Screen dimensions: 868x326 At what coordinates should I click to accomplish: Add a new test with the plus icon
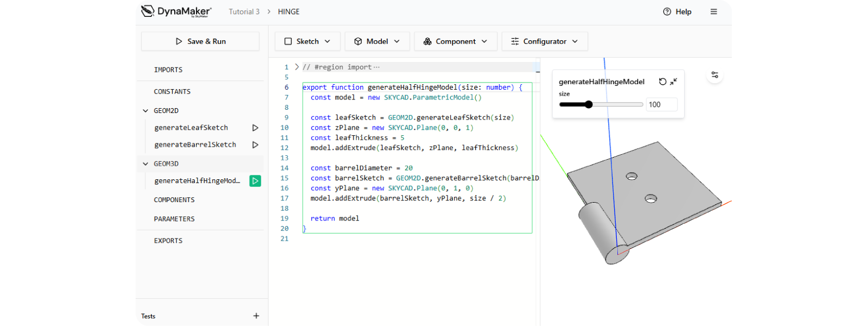[256, 316]
